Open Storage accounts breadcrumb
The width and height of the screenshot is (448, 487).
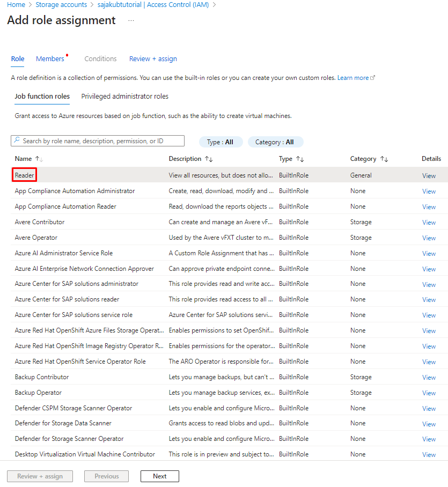coord(61,5)
